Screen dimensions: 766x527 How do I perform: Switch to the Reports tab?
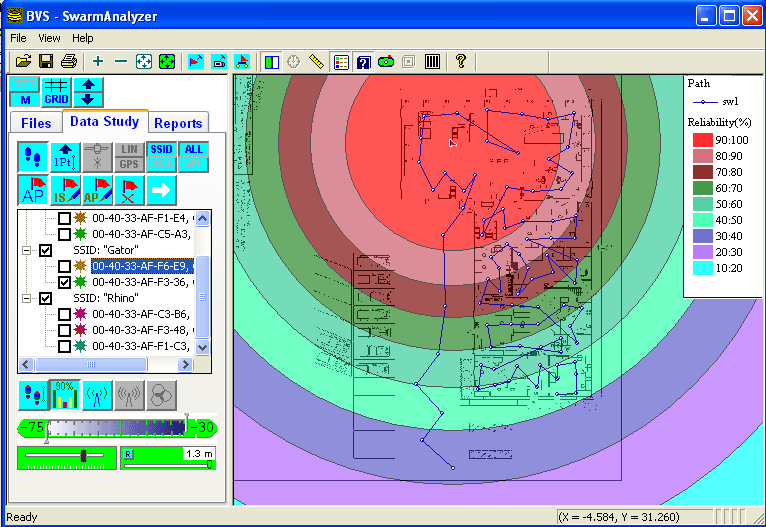(178, 123)
